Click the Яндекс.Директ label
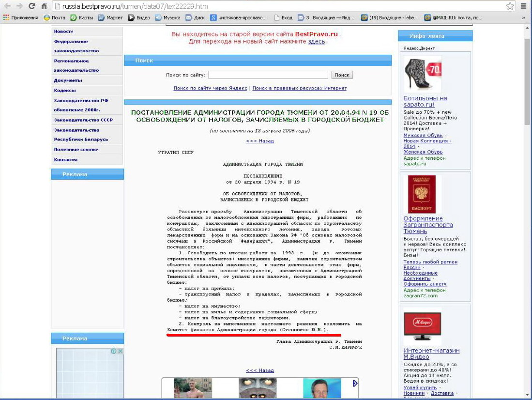Viewport: 532px width, 400px height. point(419,48)
